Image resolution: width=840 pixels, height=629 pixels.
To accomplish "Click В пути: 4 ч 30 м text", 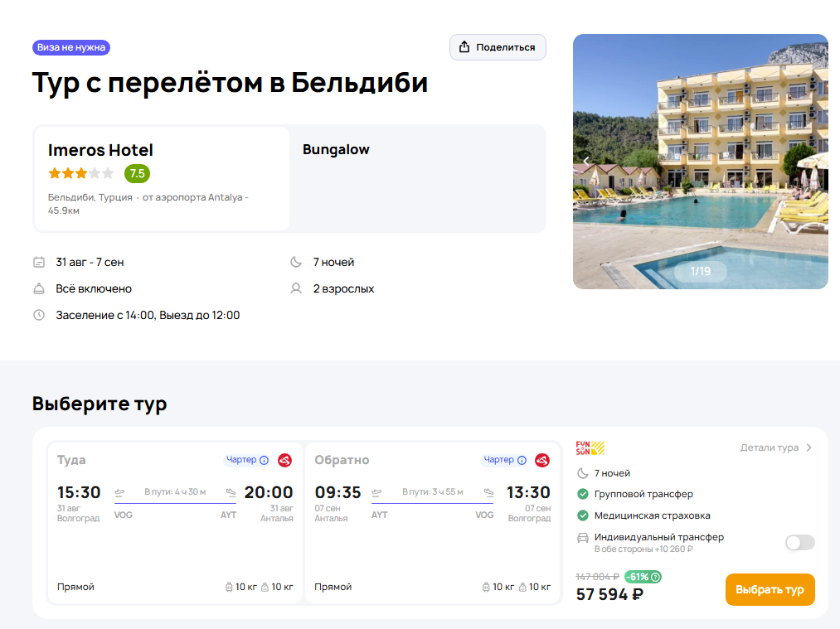I will (x=175, y=492).
